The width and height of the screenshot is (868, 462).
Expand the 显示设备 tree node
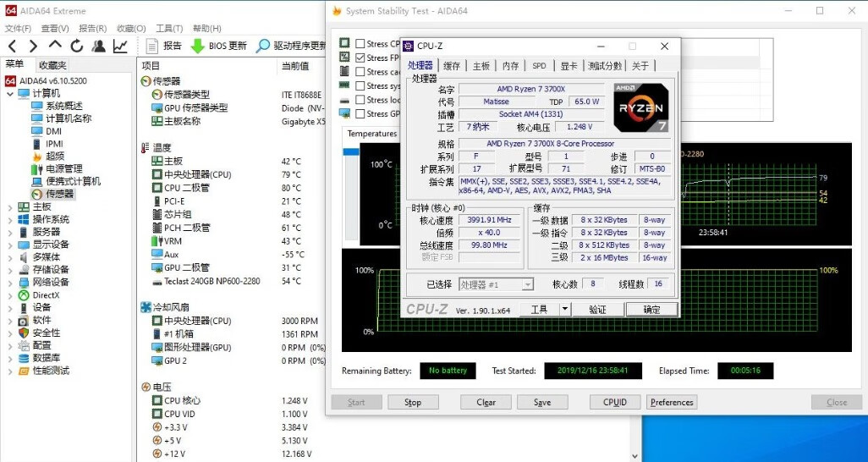tap(10, 245)
